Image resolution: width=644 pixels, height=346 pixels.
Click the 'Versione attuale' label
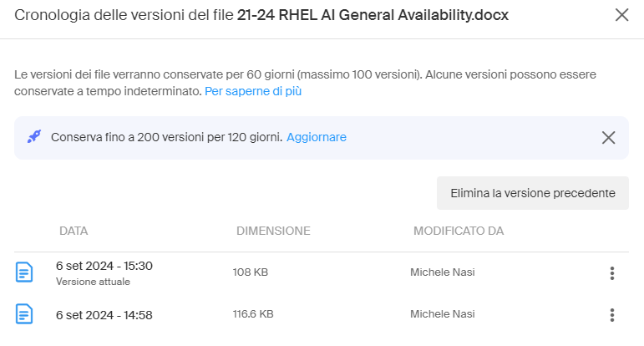click(93, 282)
